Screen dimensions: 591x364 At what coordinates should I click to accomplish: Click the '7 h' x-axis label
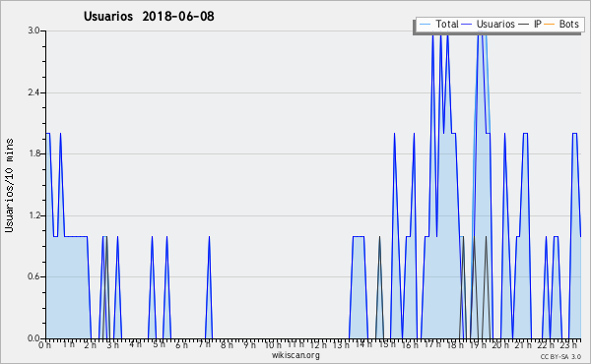pos(204,344)
